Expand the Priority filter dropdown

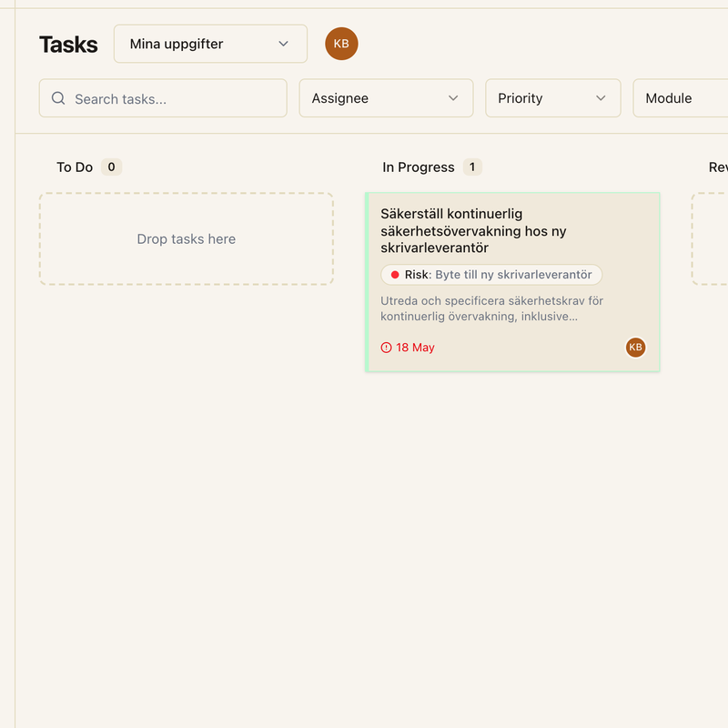tap(553, 98)
